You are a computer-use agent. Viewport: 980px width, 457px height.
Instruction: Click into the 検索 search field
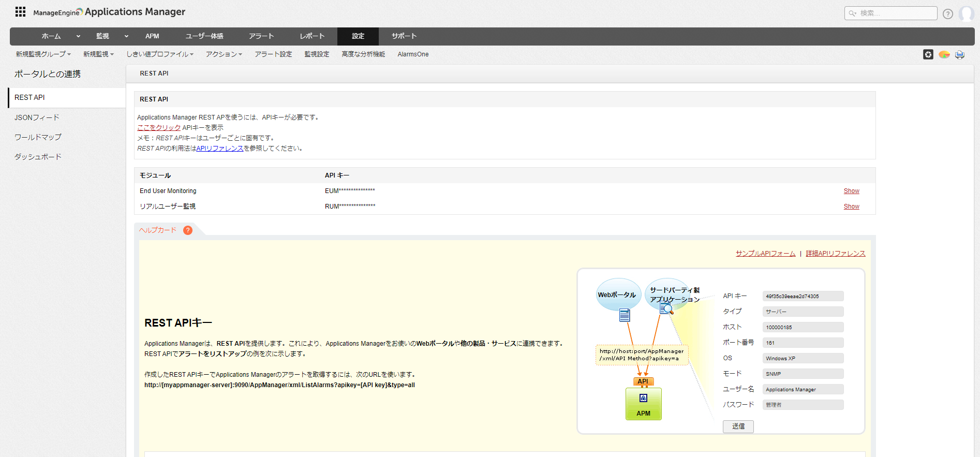(895, 13)
